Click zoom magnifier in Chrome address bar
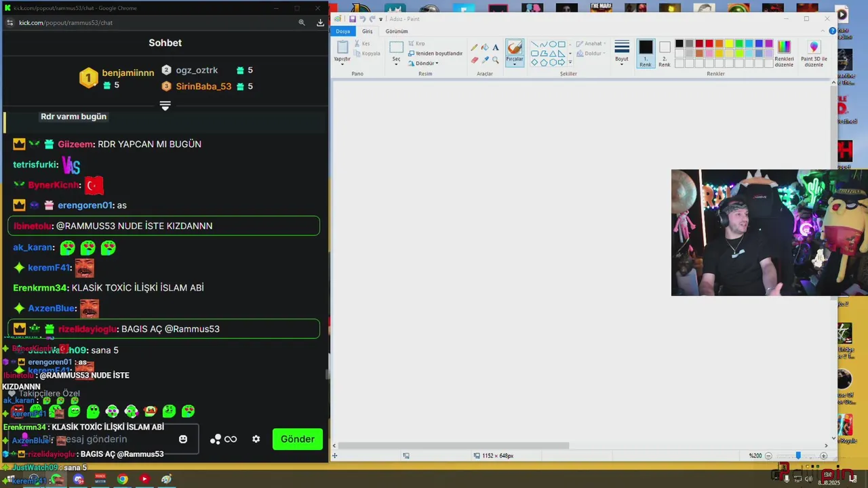 point(302,22)
